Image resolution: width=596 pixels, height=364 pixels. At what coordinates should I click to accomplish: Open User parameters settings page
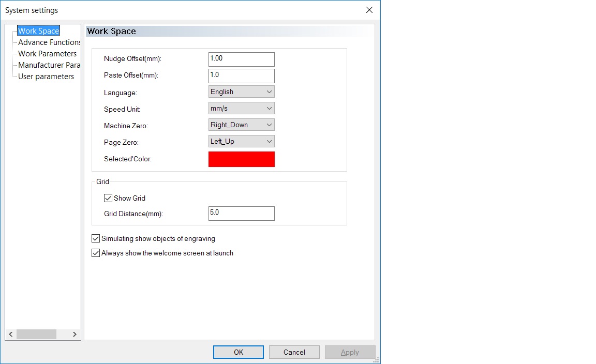pyautogui.click(x=46, y=77)
